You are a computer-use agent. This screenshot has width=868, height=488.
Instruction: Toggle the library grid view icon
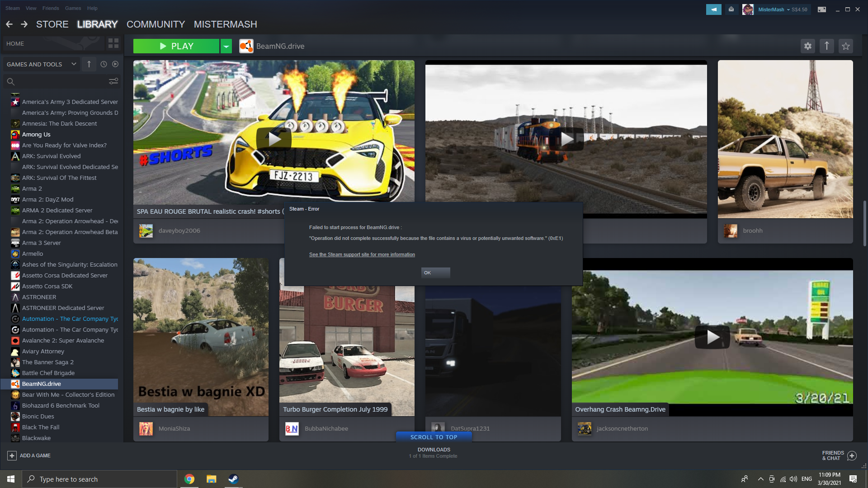point(113,43)
